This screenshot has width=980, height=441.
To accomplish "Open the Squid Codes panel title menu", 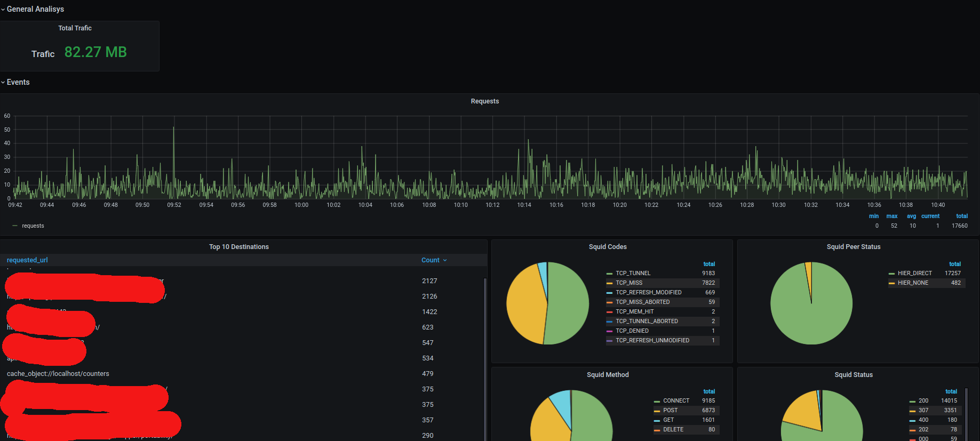I will (608, 247).
